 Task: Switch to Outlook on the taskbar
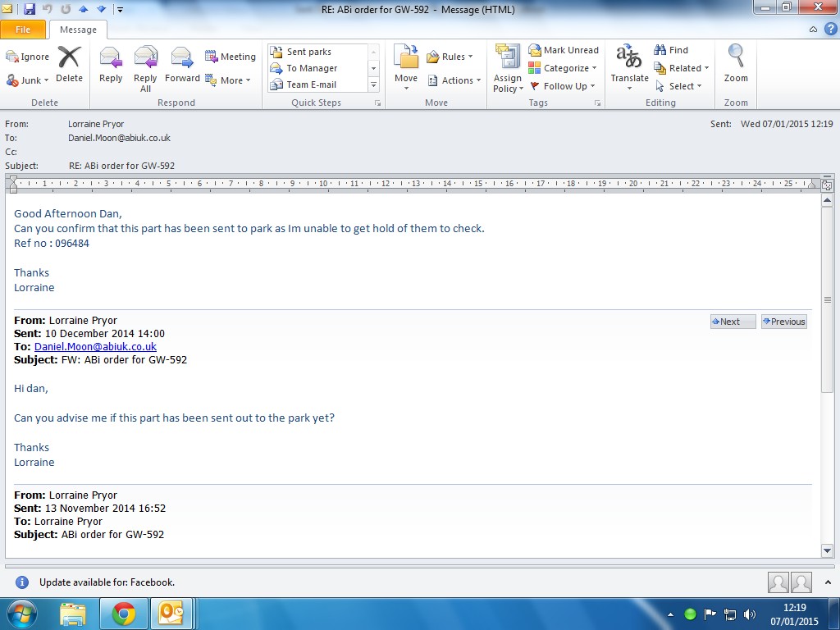click(171, 614)
